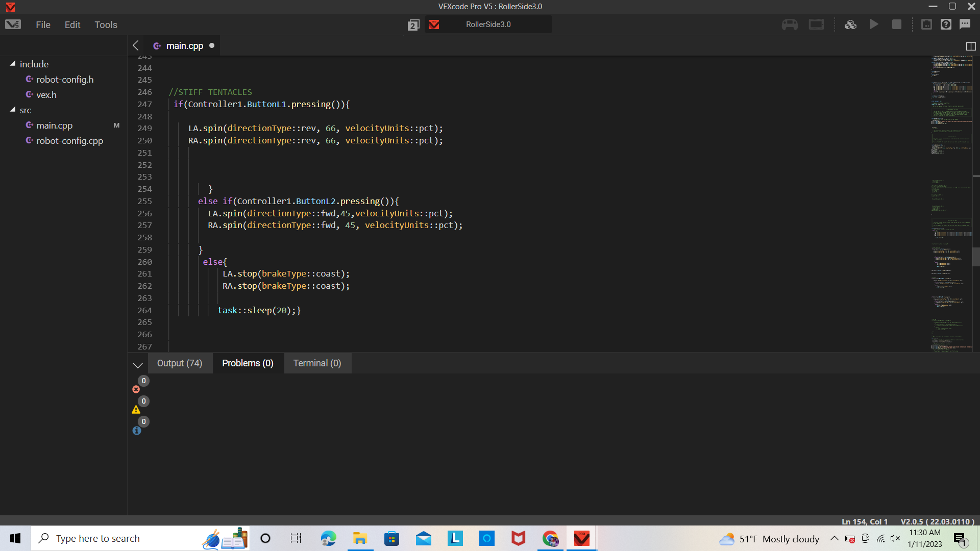
Task: Hide the file explorer sidebar arrow
Action: point(136,45)
